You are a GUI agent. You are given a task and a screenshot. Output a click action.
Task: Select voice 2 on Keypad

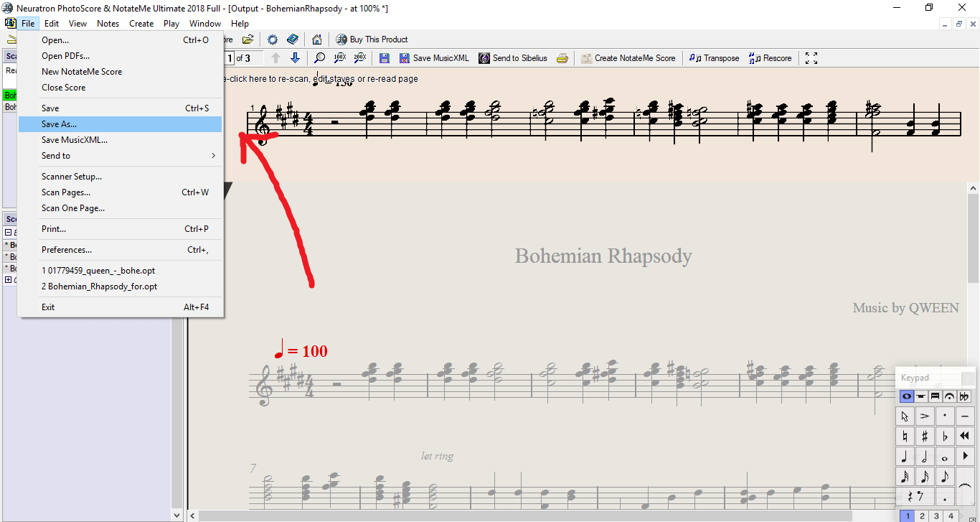922,516
